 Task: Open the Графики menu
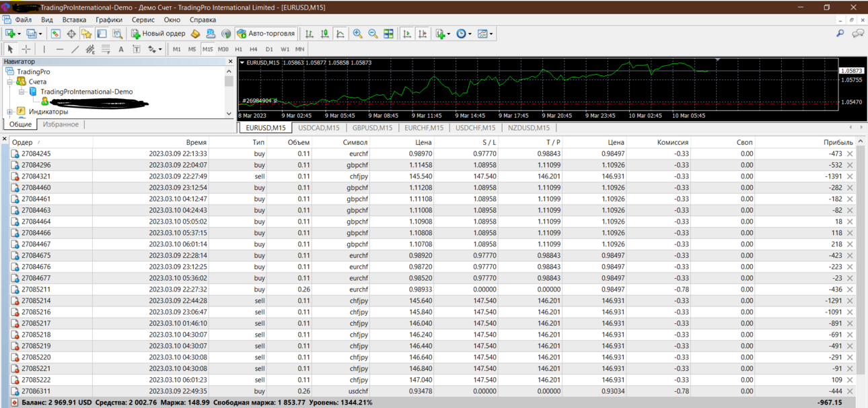(109, 20)
